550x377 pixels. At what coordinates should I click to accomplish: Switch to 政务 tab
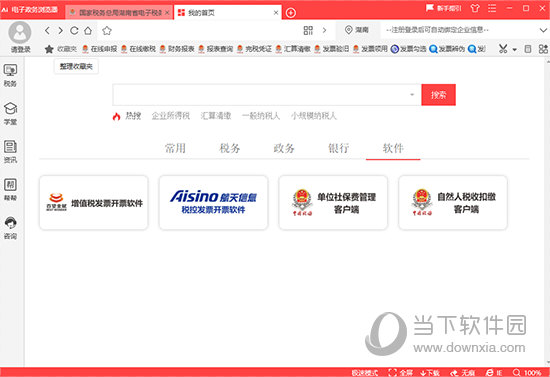284,148
